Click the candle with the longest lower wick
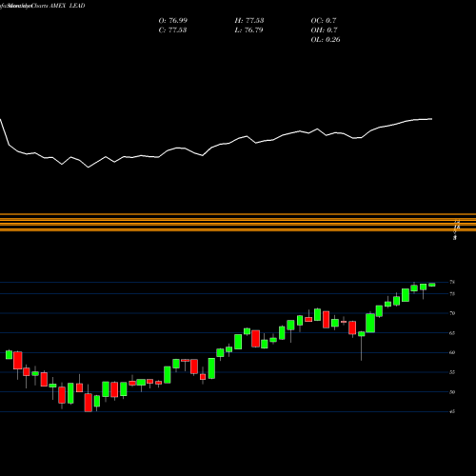Image resolution: width=476 pixels, height=476 pixels. click(x=362, y=346)
